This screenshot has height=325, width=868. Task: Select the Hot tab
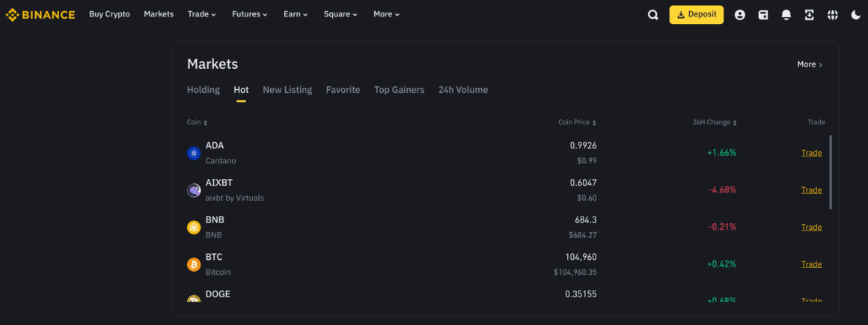point(242,90)
